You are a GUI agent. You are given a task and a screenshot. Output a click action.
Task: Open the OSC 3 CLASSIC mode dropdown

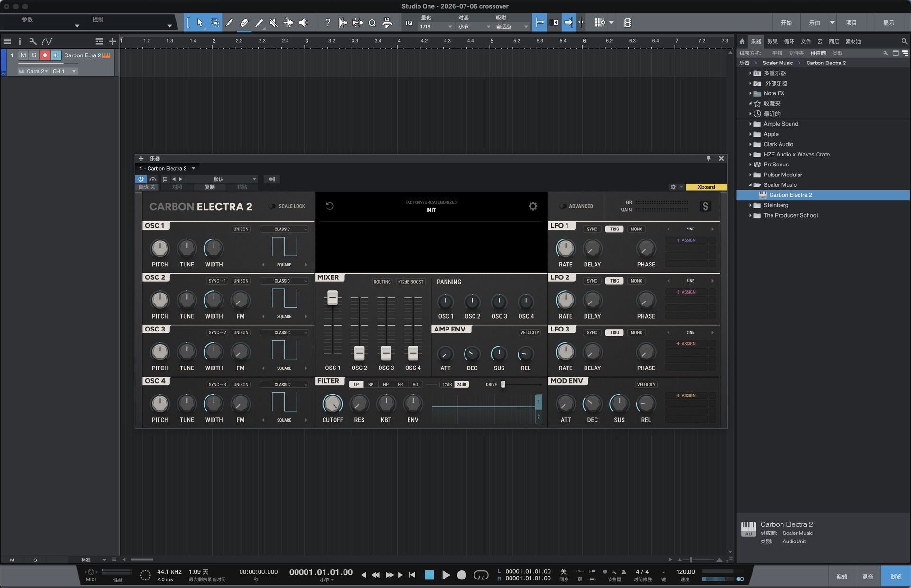click(285, 333)
